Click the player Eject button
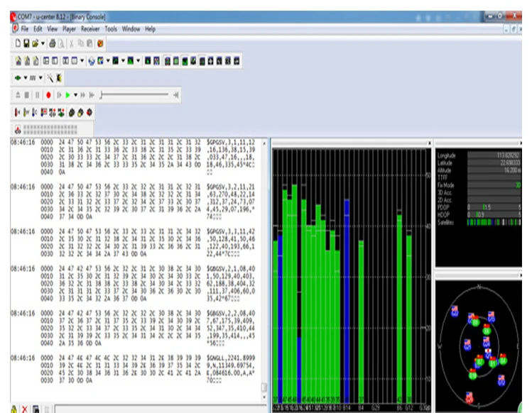This screenshot has width=532, height=413. coord(18,95)
